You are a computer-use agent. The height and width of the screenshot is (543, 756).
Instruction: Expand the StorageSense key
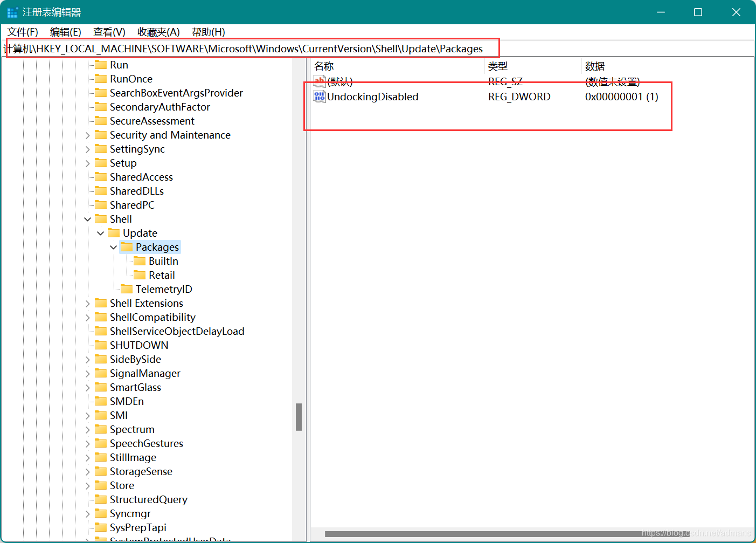[88, 472]
